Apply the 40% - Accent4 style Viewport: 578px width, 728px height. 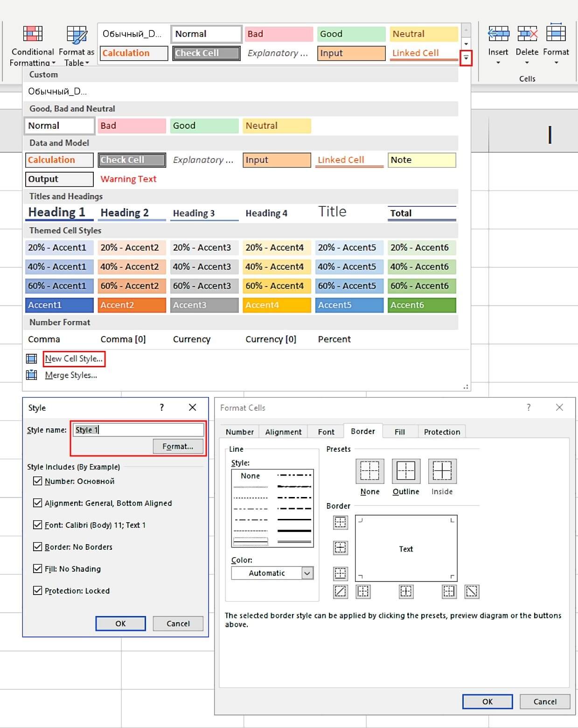click(x=277, y=266)
